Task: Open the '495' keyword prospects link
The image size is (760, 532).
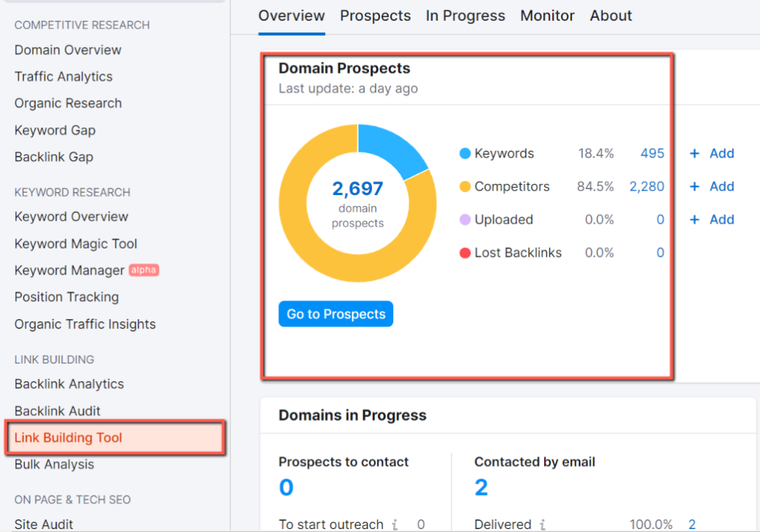Action: pos(652,154)
